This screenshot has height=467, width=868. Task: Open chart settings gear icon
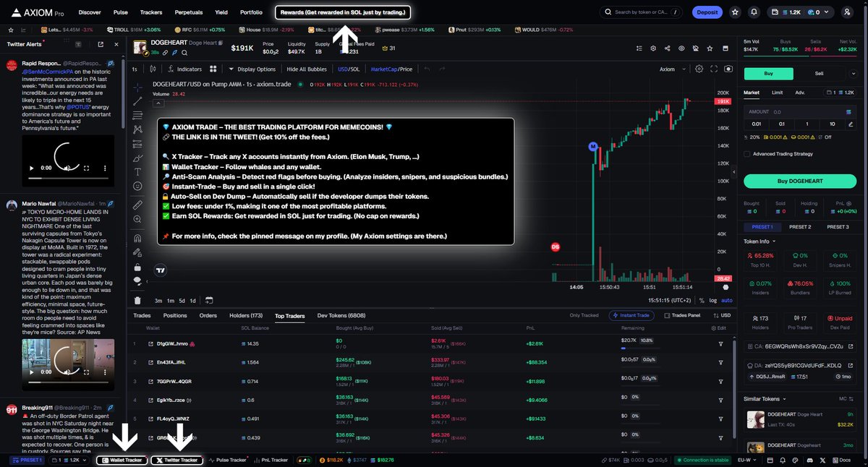(x=699, y=69)
